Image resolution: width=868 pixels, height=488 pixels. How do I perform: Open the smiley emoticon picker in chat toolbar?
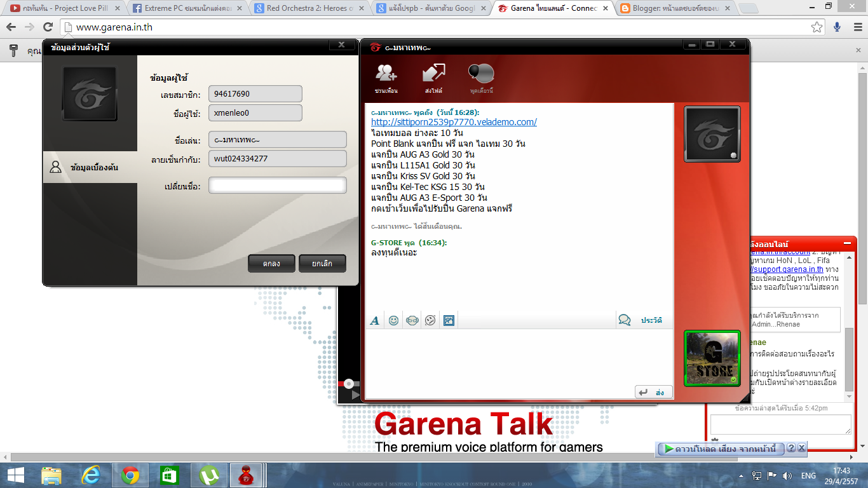coord(393,321)
